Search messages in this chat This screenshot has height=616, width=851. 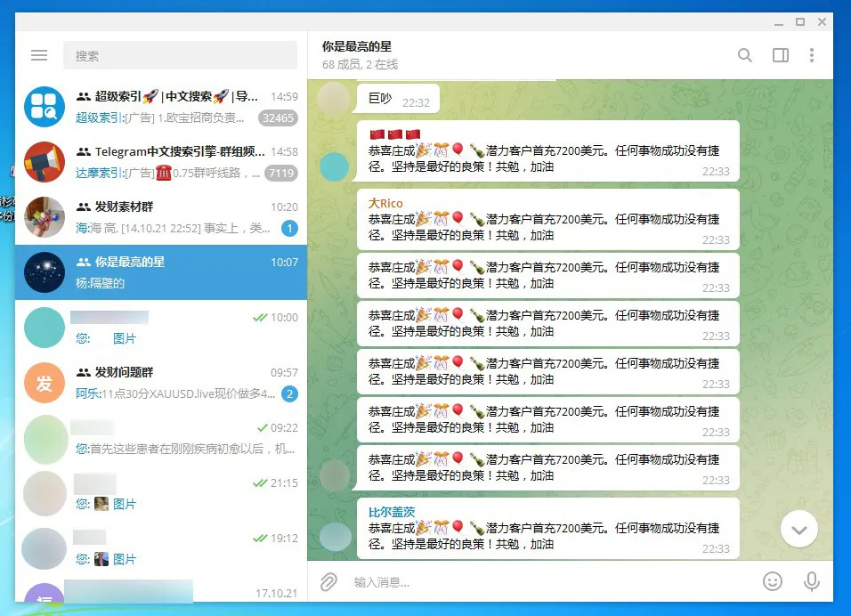(744, 55)
